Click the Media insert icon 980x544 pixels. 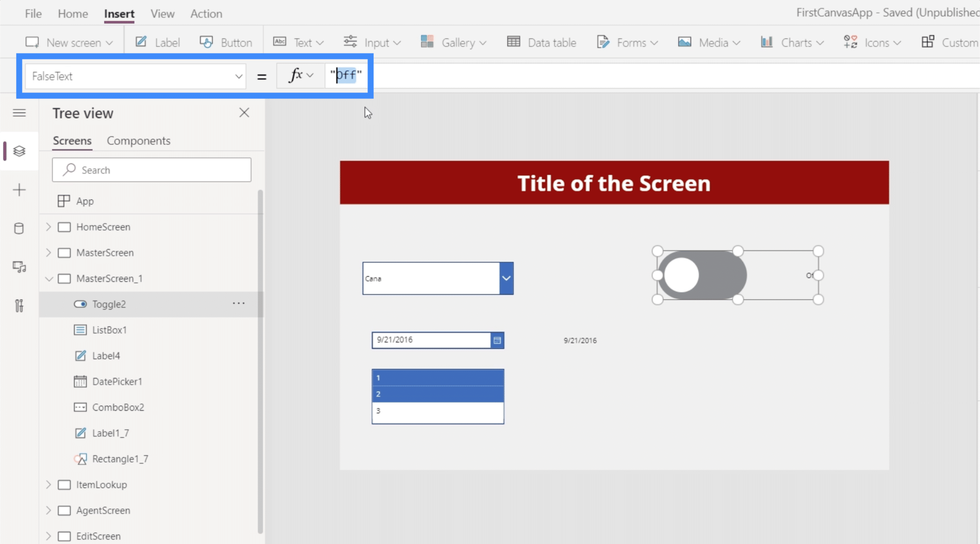[x=684, y=42]
